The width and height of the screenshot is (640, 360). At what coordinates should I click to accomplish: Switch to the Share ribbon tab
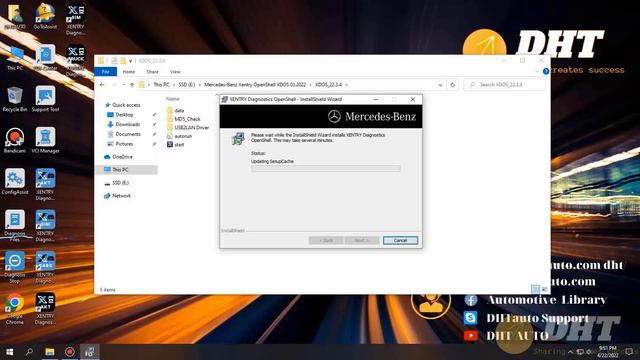pos(153,71)
